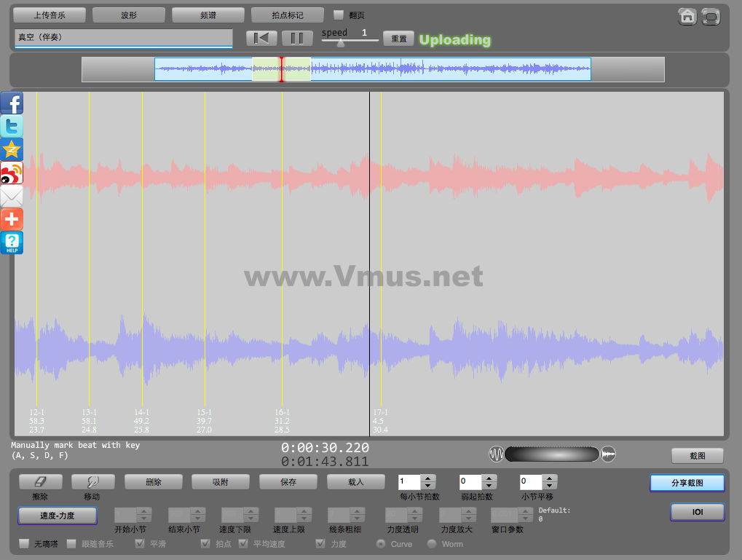
Task: Toggle the 平均速度 checkbox
Action: (243, 543)
